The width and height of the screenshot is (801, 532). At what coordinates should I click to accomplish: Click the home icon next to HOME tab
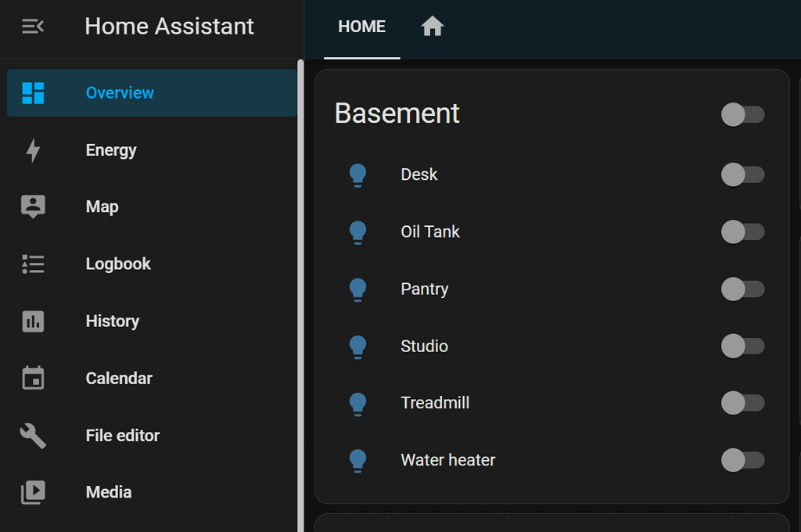[433, 26]
